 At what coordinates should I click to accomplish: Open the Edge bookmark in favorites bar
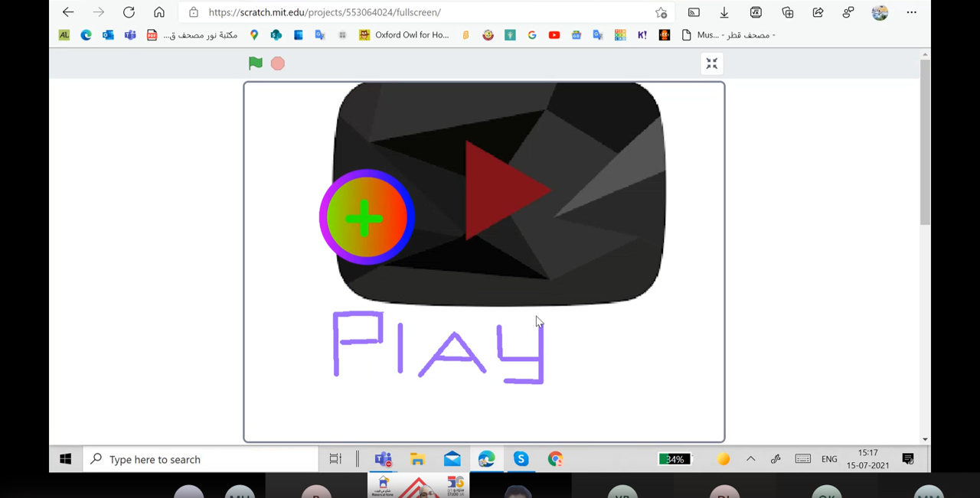click(x=87, y=35)
